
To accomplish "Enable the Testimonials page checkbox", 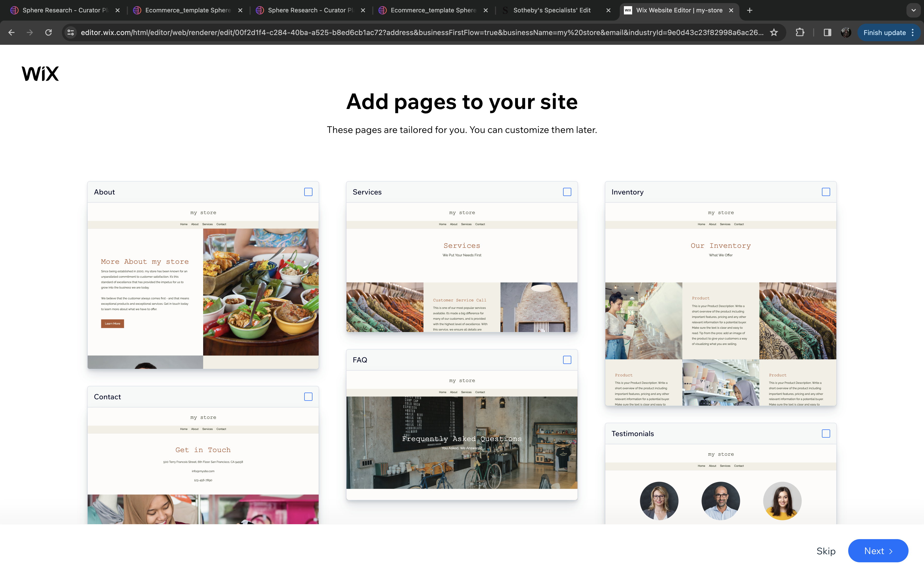I will click(826, 434).
